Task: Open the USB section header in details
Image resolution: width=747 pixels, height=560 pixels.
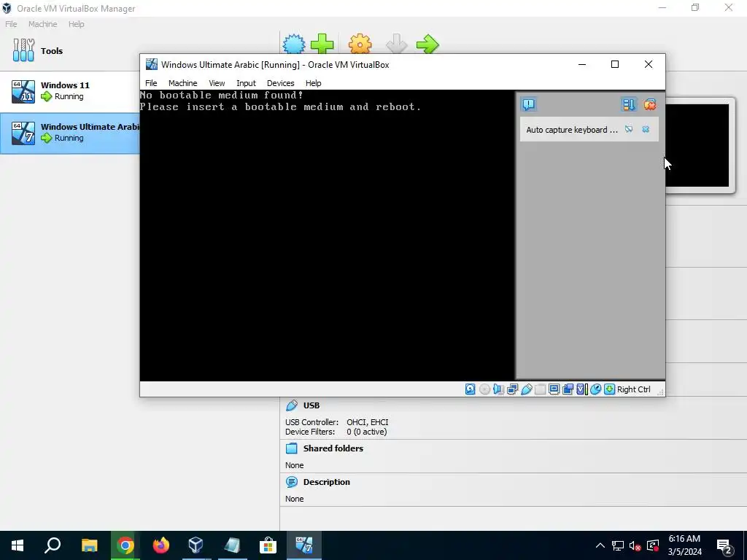Action: 311,405
